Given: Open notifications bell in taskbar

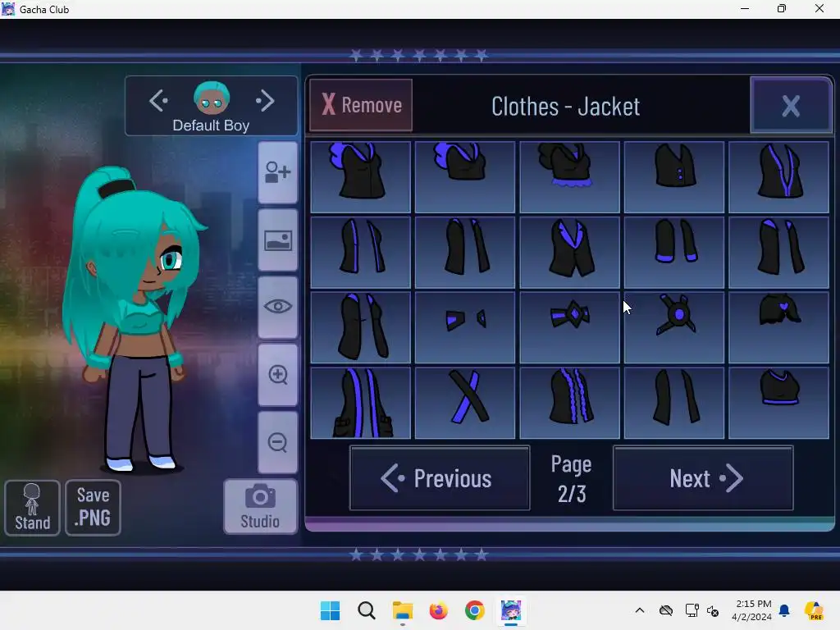Looking at the screenshot, I should click(x=783, y=610).
